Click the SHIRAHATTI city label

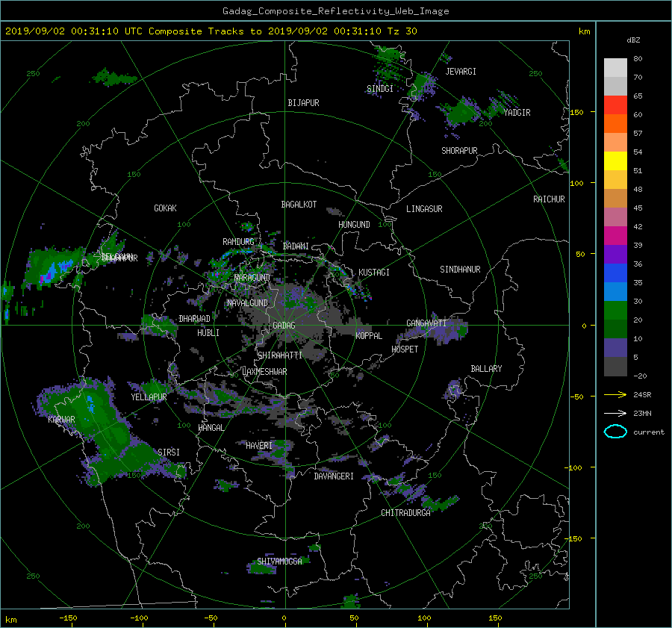click(x=280, y=355)
